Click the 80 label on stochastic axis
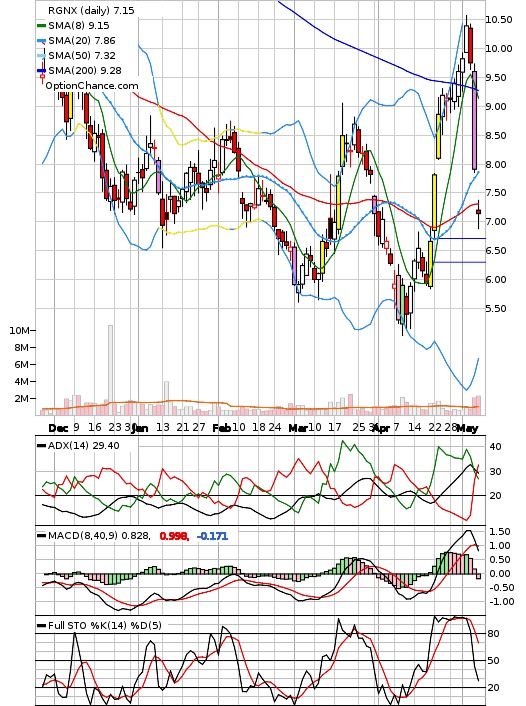Viewport: 526px width, 706px height. (493, 634)
